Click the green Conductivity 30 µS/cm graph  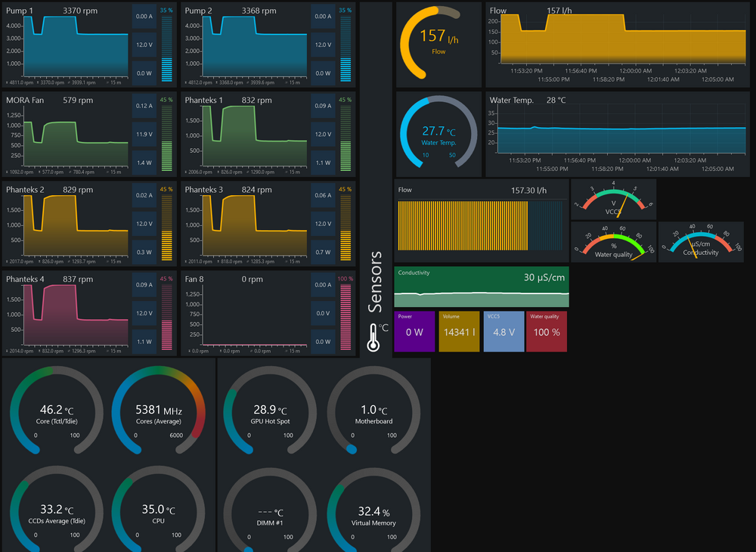[x=481, y=286]
